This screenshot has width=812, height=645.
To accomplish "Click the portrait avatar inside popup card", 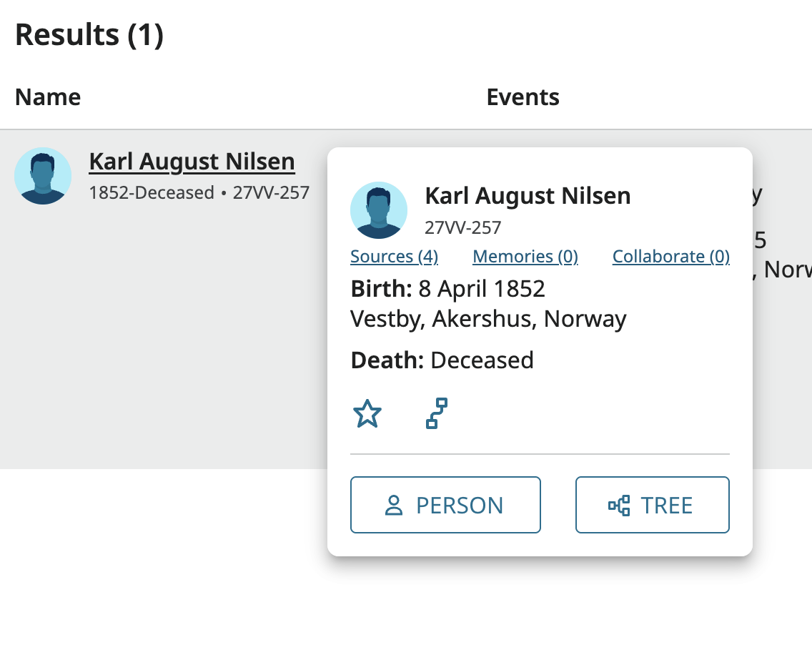I will click(379, 210).
